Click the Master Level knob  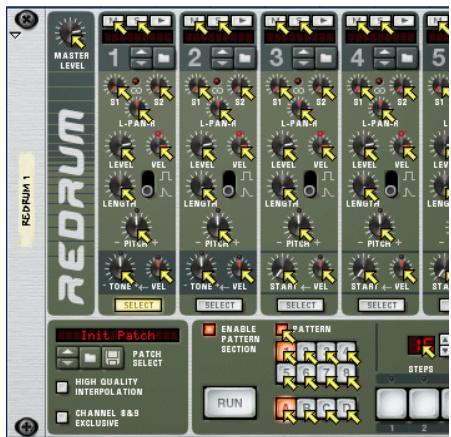70,33
